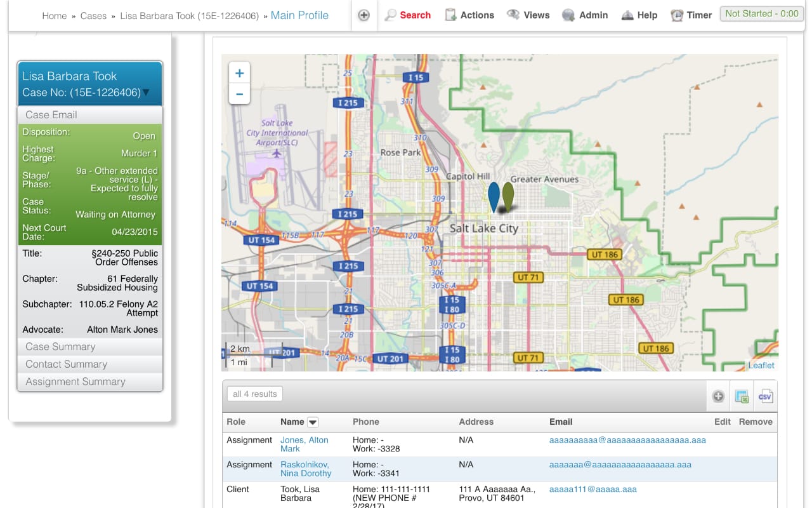Expand the Contact Summary section
The image size is (812, 508).
click(x=90, y=364)
